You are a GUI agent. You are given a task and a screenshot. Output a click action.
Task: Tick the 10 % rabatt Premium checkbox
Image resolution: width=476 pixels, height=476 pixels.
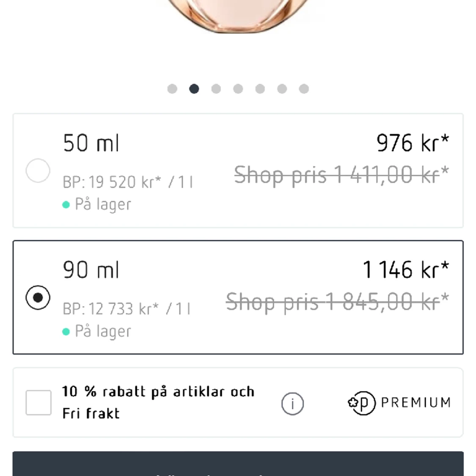tap(39, 402)
